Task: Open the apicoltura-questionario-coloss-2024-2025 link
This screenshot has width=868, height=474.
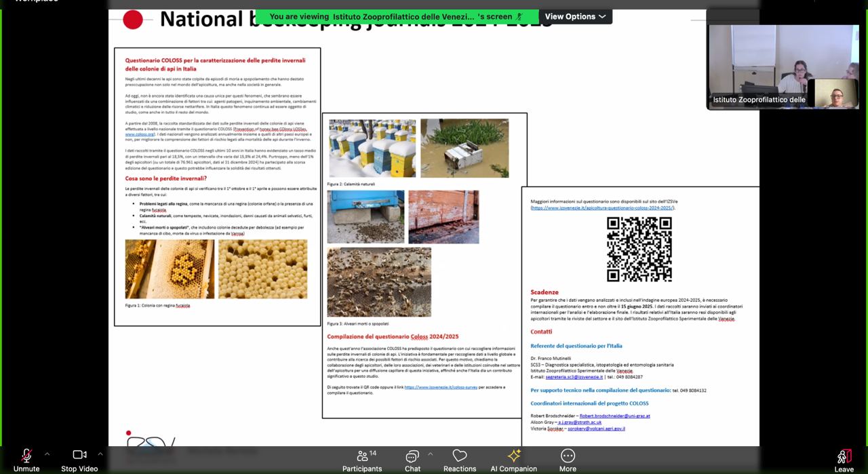Action: coord(603,208)
